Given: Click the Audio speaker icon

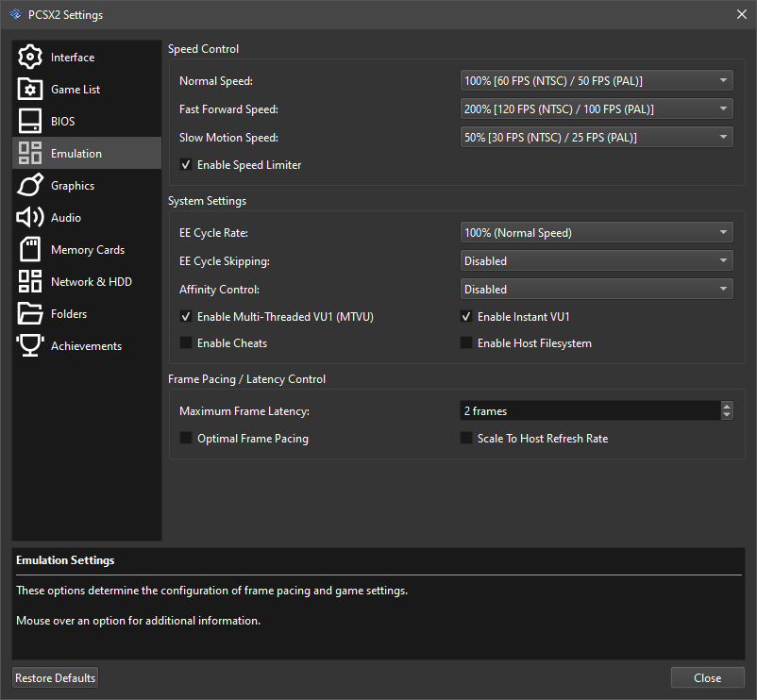Looking at the screenshot, I should pyautogui.click(x=30, y=217).
